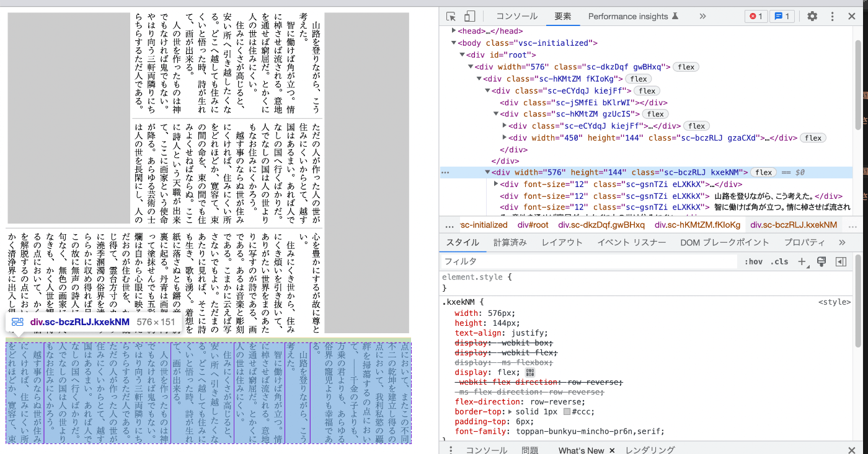This screenshot has width=868, height=454.
Task: Expand the head element node
Action: 454,31
